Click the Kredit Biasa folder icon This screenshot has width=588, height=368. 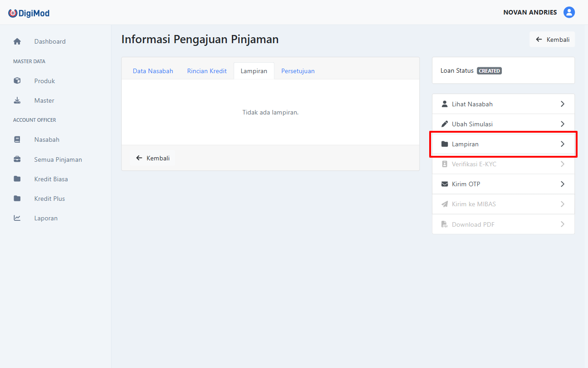coord(17,179)
